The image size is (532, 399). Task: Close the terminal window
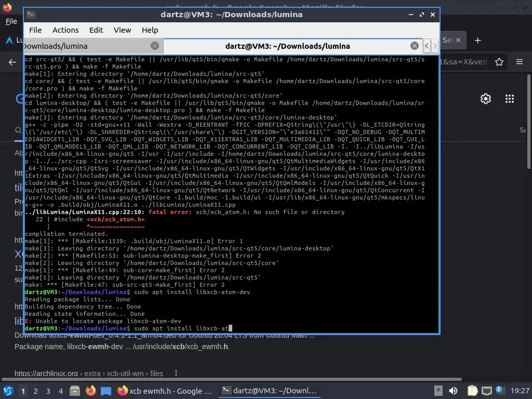coord(433,15)
